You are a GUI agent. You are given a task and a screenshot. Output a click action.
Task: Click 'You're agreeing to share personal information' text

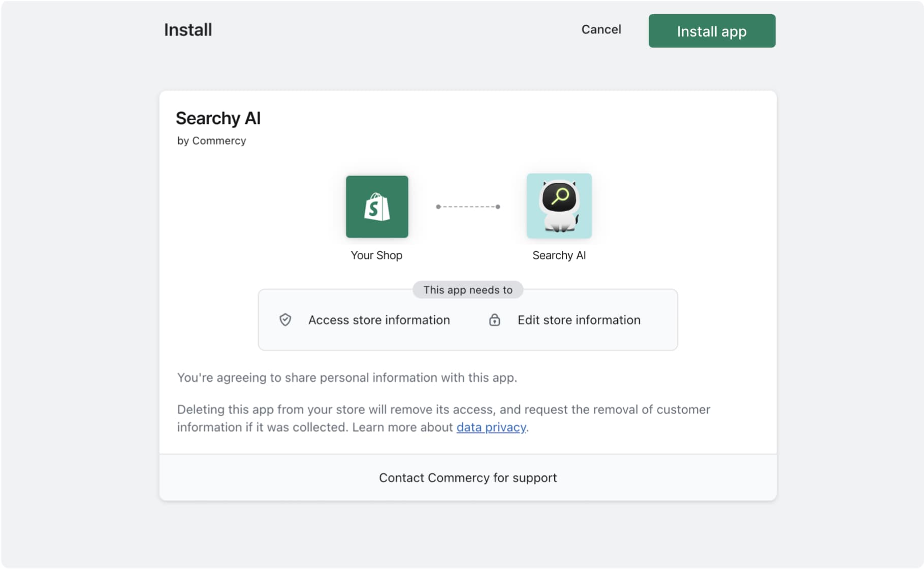(347, 378)
